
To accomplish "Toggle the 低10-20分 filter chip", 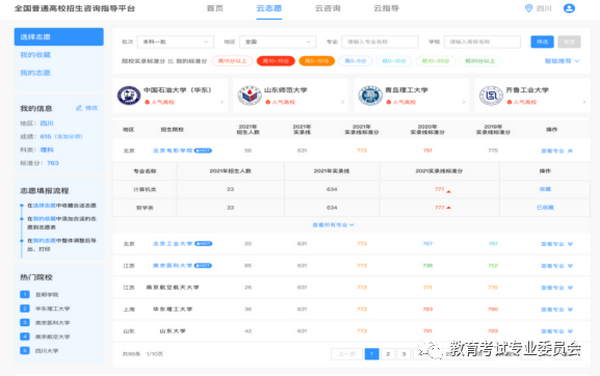I will [435, 61].
